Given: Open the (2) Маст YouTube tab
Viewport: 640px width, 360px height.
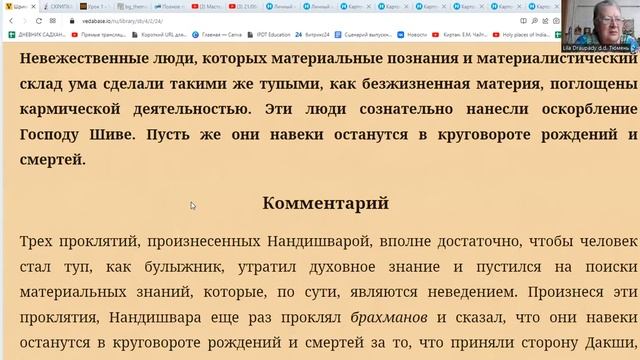Looking at the screenshot, I should (207, 7).
